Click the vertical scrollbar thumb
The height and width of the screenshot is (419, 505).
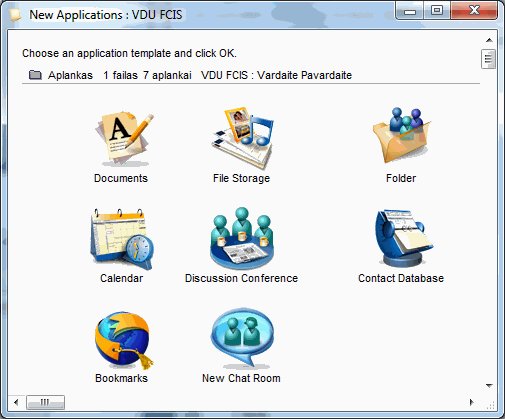coord(488,59)
